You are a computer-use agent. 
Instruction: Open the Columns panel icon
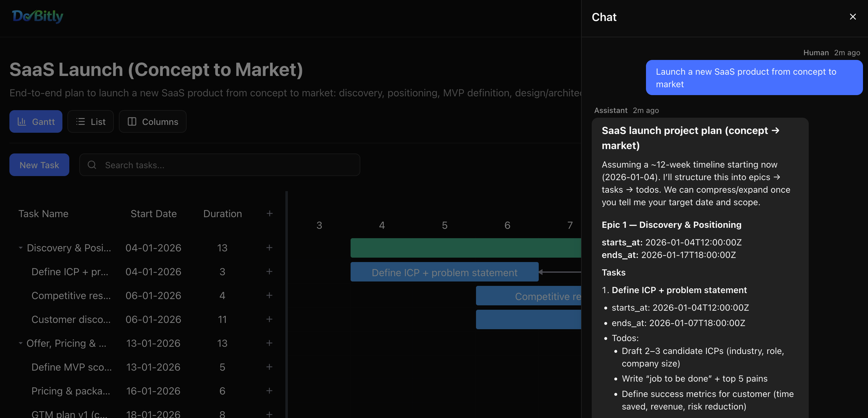[132, 121]
